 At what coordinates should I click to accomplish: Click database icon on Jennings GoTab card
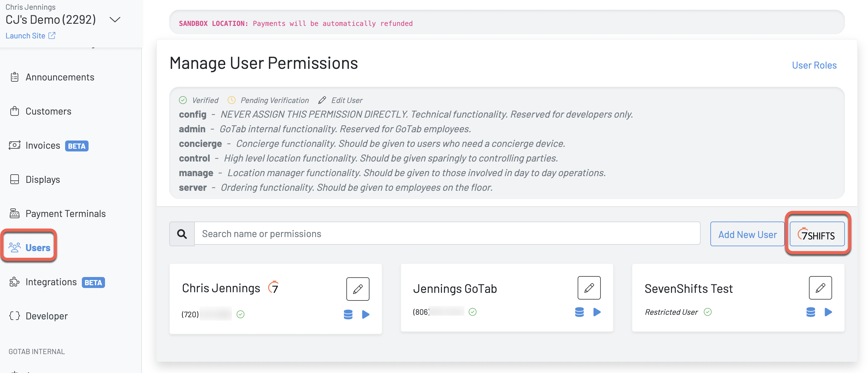pos(579,312)
